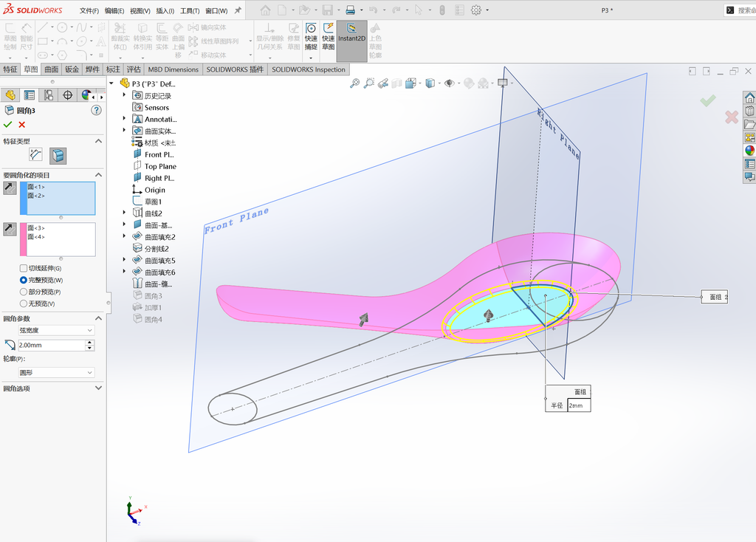Click the print icon in the top toolbar
756x542 pixels.
tap(351, 10)
